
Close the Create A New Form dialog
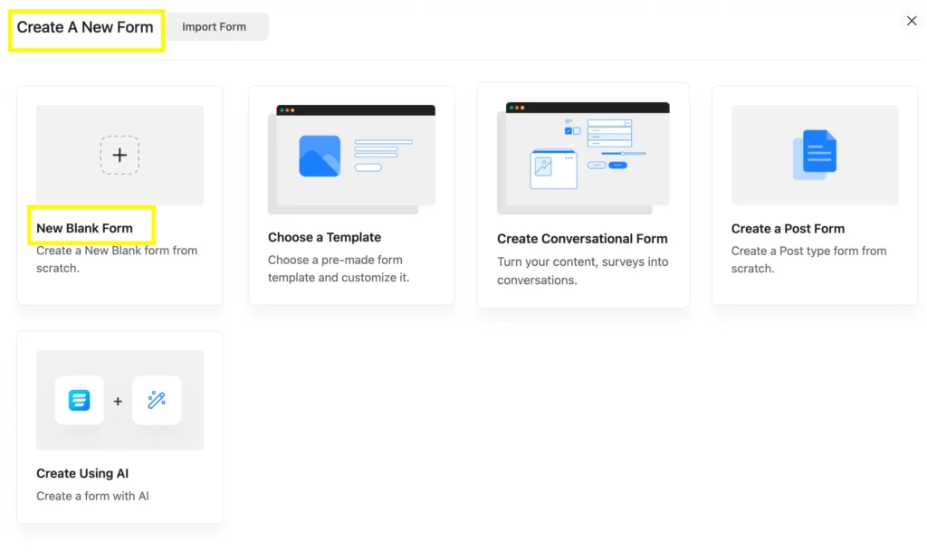pos(912,21)
